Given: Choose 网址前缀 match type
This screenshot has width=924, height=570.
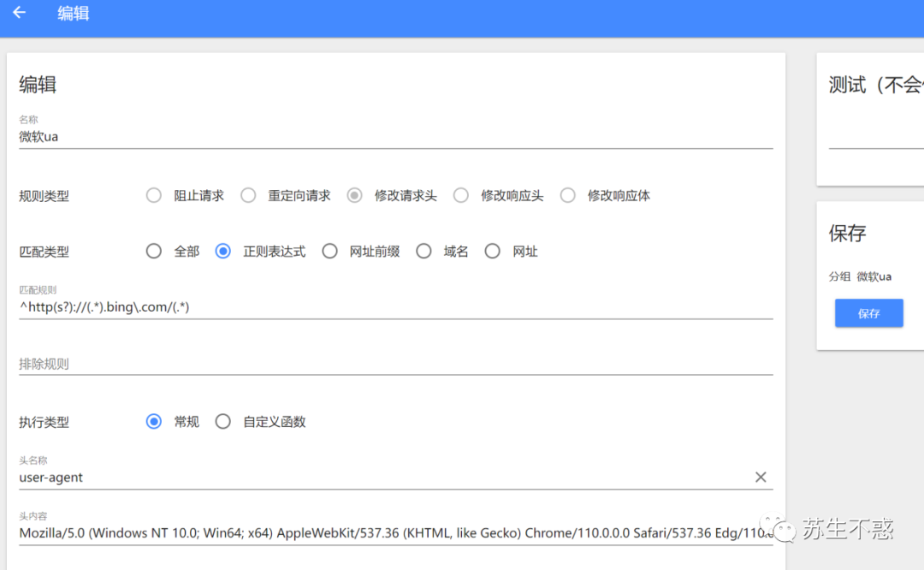Looking at the screenshot, I should [329, 252].
